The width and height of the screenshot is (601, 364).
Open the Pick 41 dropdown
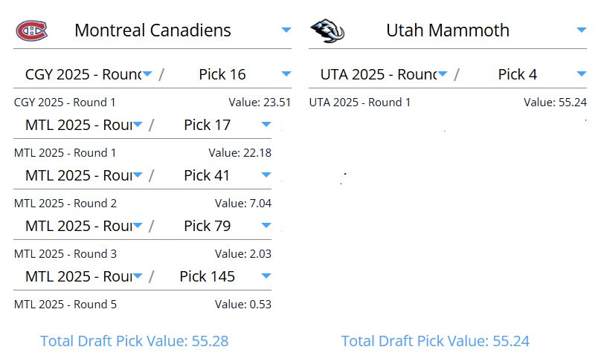coord(266,175)
